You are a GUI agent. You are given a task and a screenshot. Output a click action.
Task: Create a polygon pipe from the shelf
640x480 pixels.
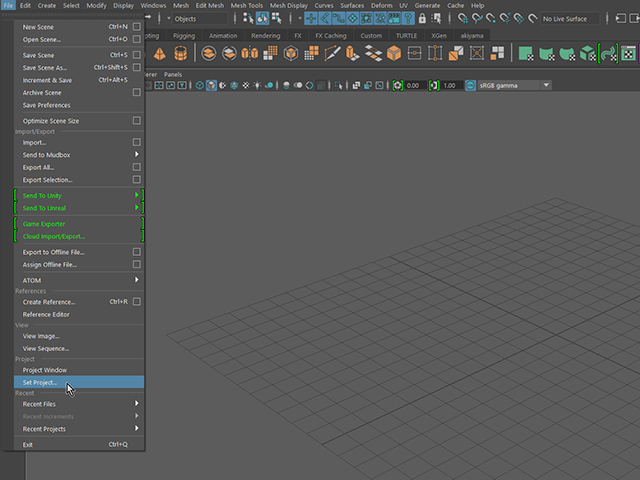[x=180, y=53]
